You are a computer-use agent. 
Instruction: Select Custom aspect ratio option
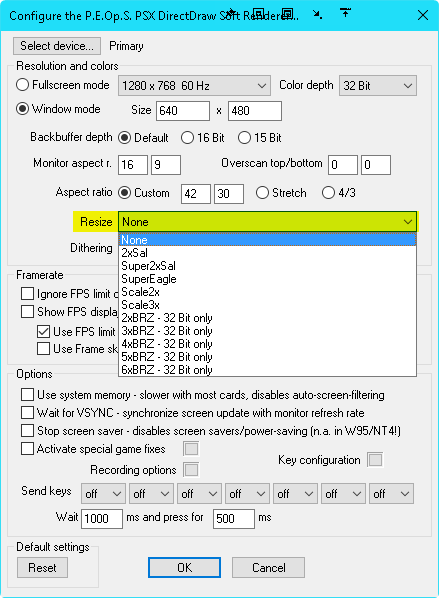pyautogui.click(x=124, y=193)
